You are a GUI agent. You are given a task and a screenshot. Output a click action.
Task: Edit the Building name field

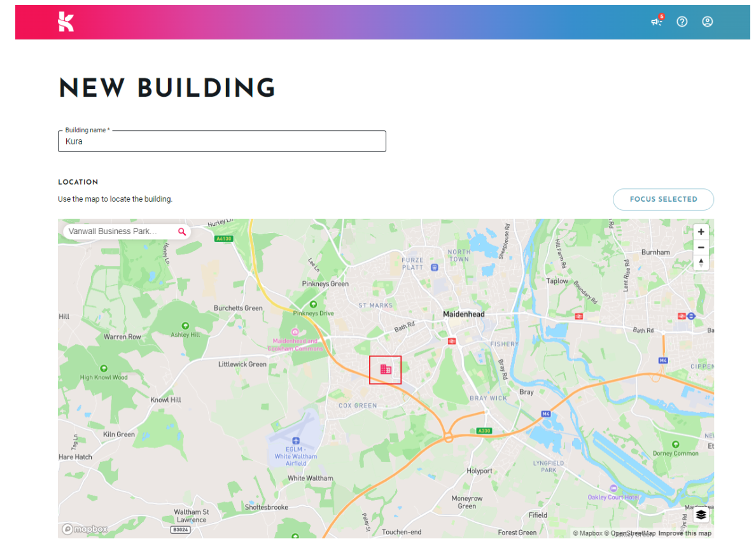(x=222, y=141)
